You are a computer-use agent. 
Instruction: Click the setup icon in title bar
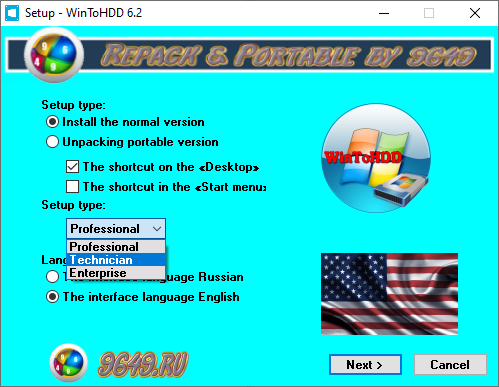pos(12,13)
